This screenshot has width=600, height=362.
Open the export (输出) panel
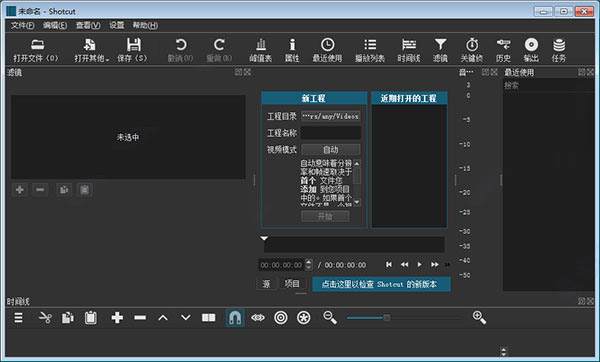(531, 51)
